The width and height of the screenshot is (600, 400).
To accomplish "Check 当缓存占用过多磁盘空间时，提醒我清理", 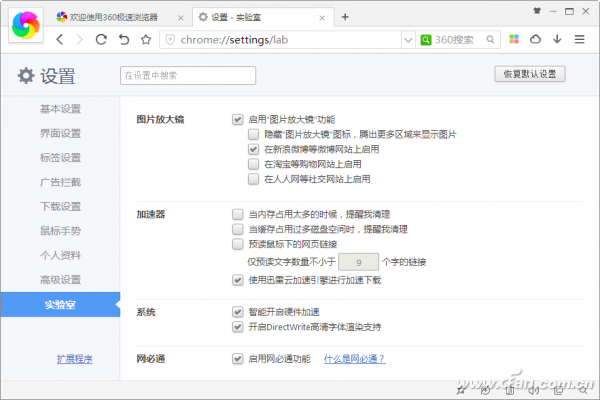I will 237,229.
